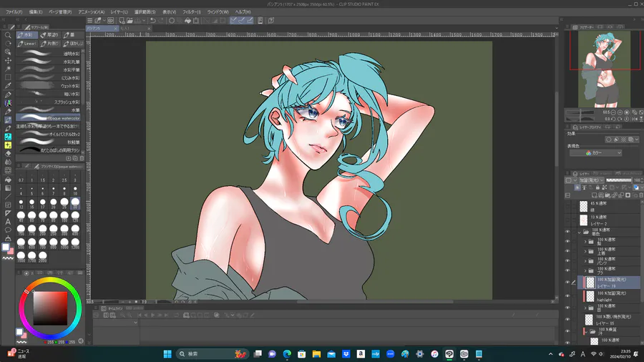Select the Zoom magnifier tool
The image size is (644, 362).
8,35
